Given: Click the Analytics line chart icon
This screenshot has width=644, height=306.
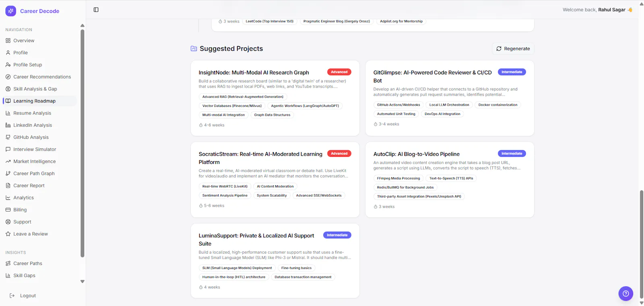Looking at the screenshot, I should pyautogui.click(x=8, y=197).
